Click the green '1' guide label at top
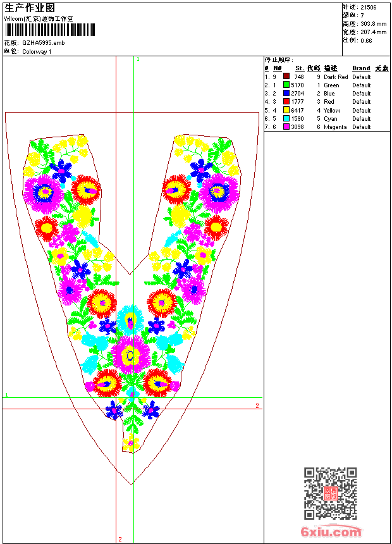The image size is (392, 544). click(138, 59)
